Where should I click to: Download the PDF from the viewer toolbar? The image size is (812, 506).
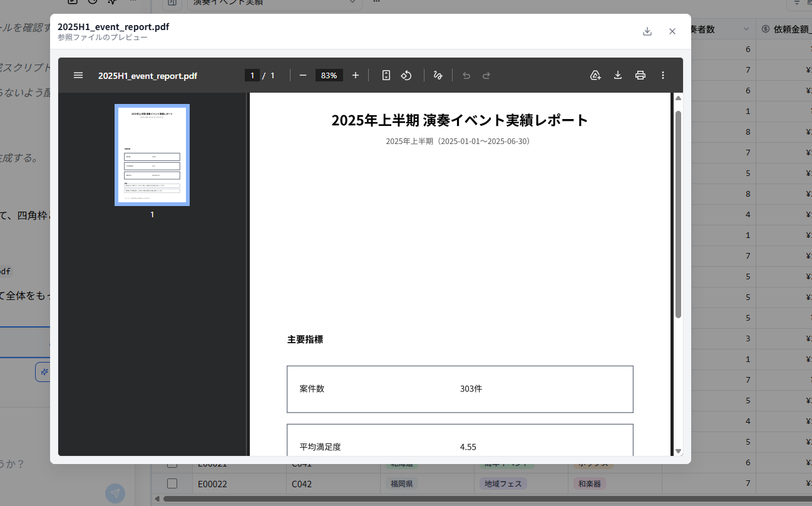point(618,75)
